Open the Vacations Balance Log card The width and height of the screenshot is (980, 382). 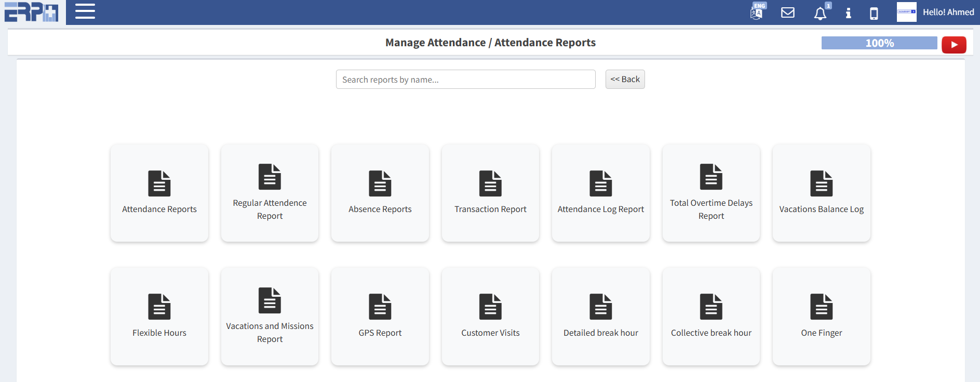821,193
